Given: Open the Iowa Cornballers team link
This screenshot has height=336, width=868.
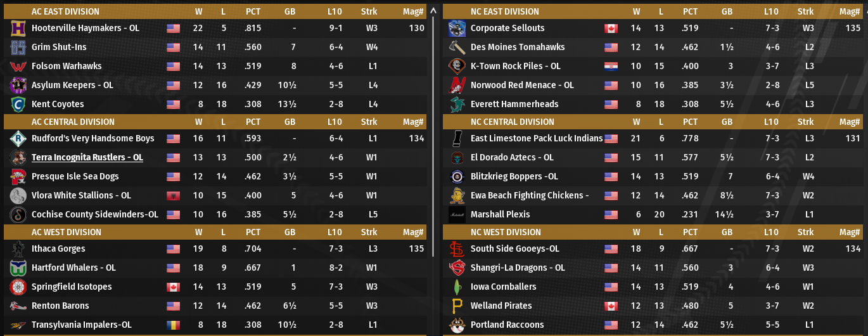Looking at the screenshot, I should point(503,287).
